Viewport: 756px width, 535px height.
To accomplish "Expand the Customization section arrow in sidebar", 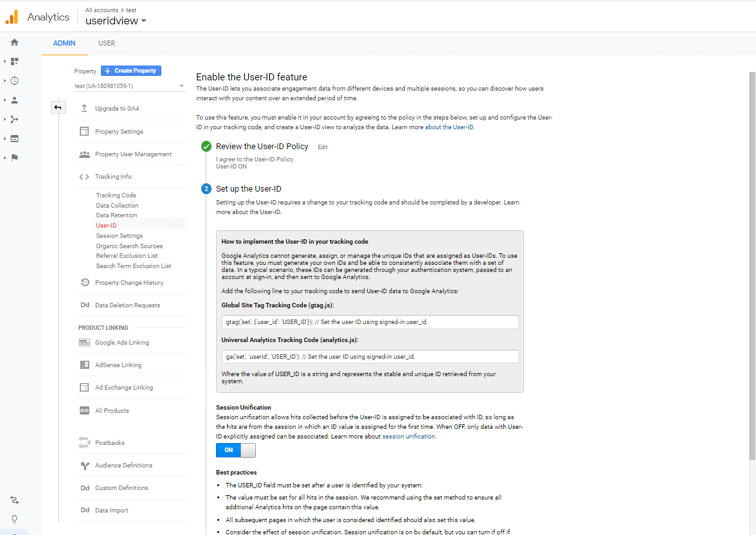I will point(5,61).
